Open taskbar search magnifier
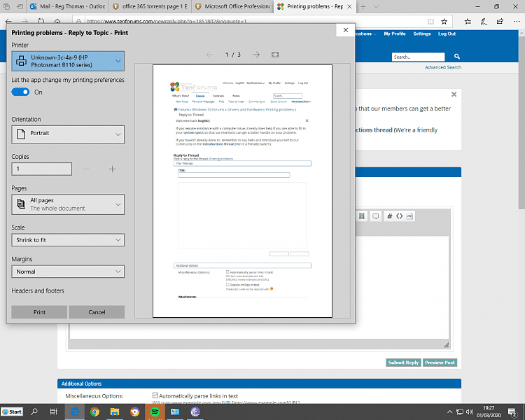 point(34,412)
